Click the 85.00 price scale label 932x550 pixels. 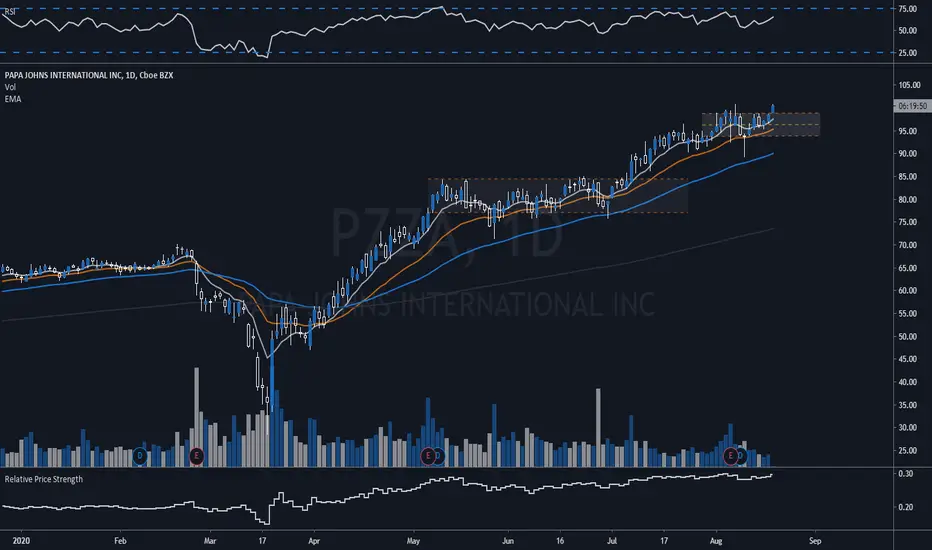(907, 177)
